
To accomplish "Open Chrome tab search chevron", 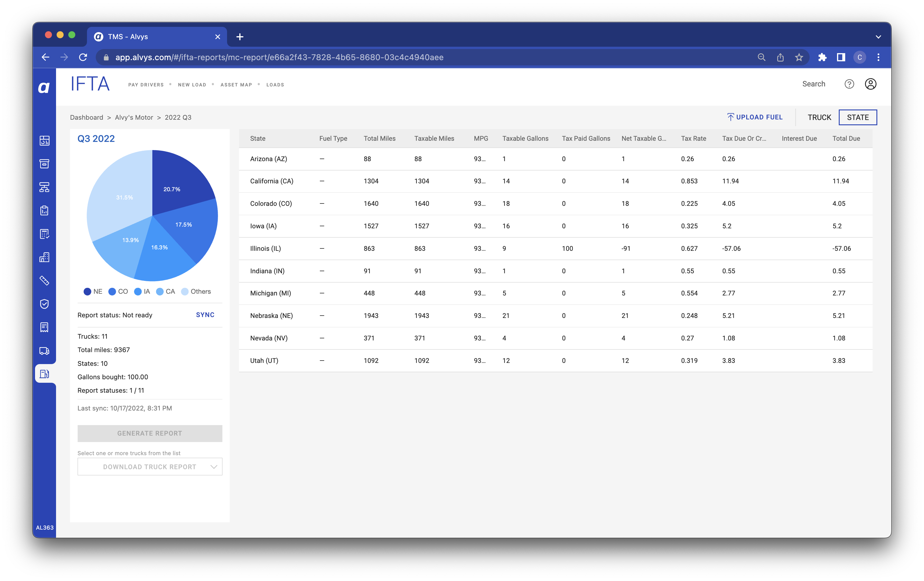I will 878,37.
